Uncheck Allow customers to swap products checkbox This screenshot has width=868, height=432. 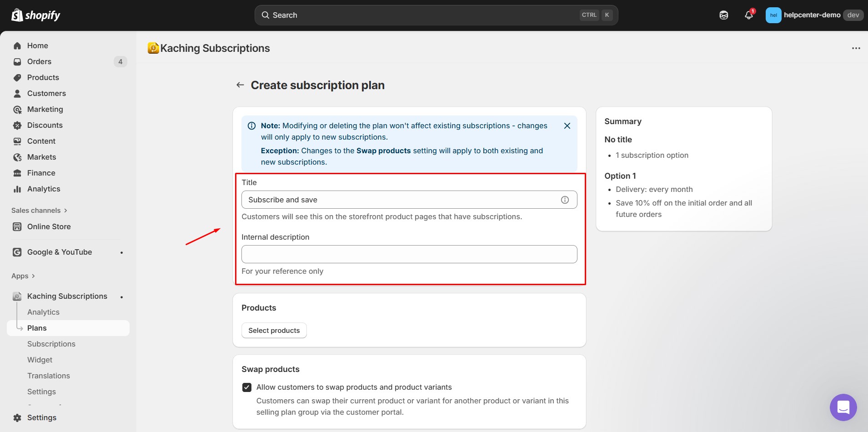click(x=247, y=387)
